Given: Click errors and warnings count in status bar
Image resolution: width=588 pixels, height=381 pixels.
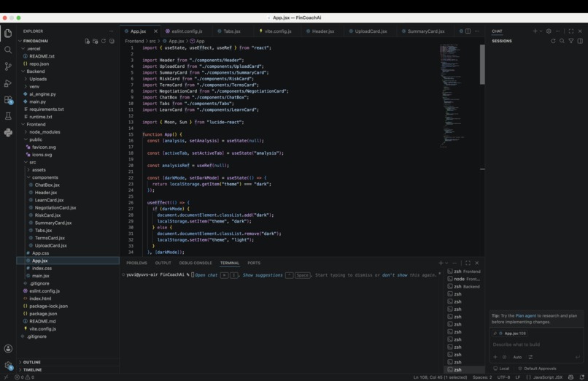Looking at the screenshot, I should click(x=24, y=377).
